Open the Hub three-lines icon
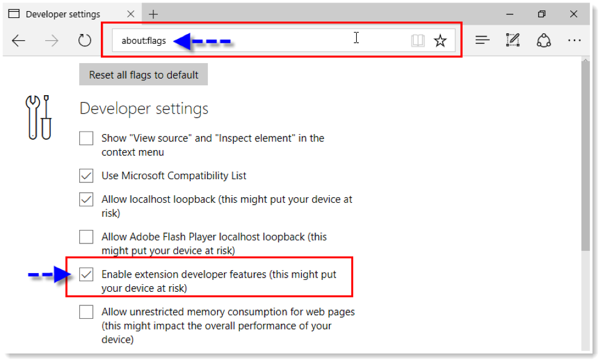The height and width of the screenshot is (364, 603). [482, 41]
